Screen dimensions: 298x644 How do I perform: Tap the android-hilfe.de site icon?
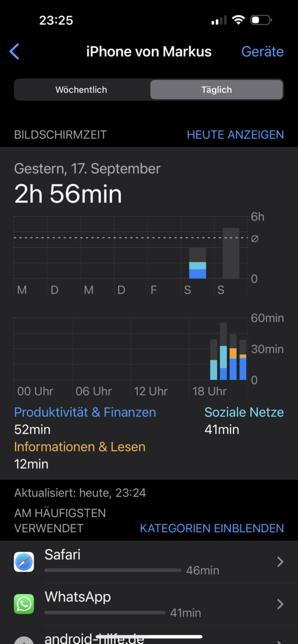click(24, 639)
